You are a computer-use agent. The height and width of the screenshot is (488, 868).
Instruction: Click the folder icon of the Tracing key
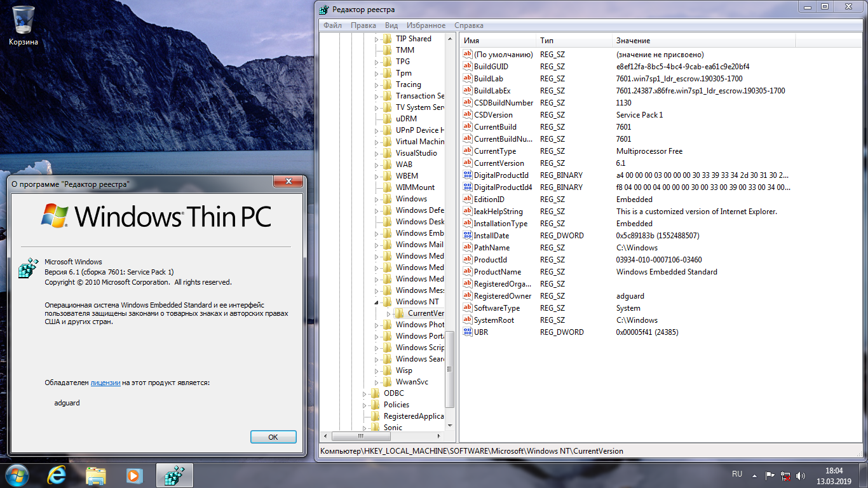(387, 85)
